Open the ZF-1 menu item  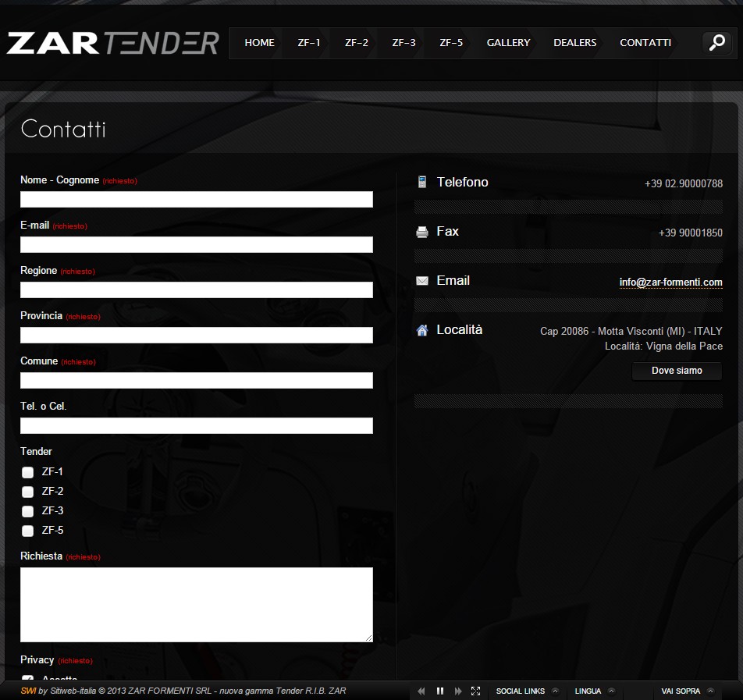(x=309, y=43)
